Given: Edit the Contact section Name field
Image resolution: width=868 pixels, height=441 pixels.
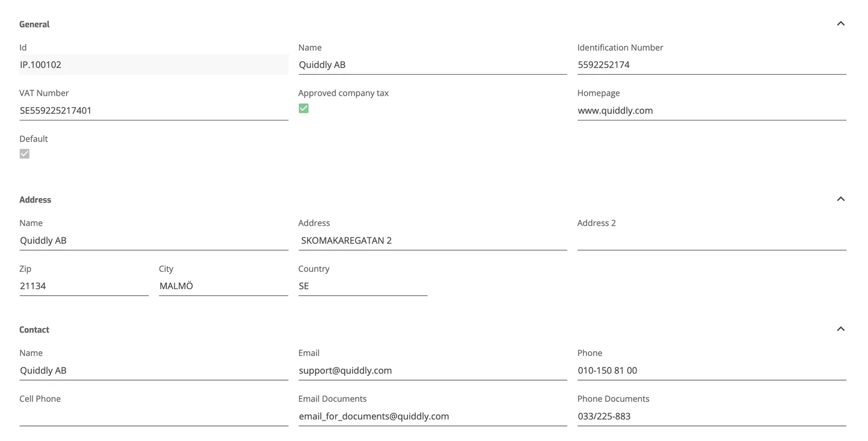Looking at the screenshot, I should [154, 371].
